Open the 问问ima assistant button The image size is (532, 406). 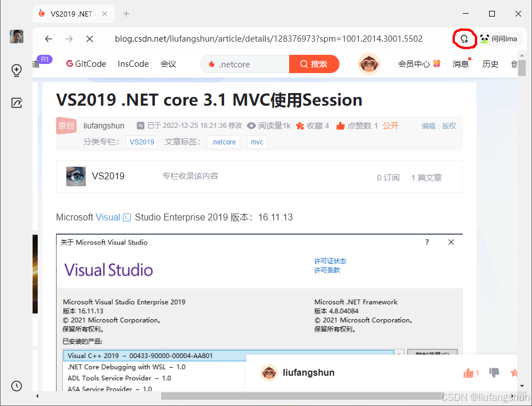click(499, 39)
